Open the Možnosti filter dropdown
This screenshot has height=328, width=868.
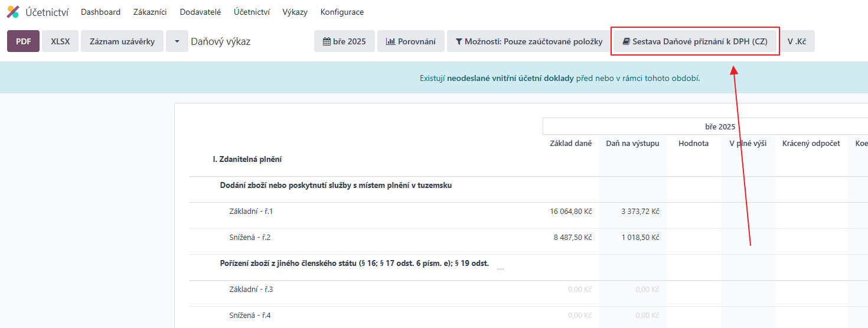[x=528, y=41]
